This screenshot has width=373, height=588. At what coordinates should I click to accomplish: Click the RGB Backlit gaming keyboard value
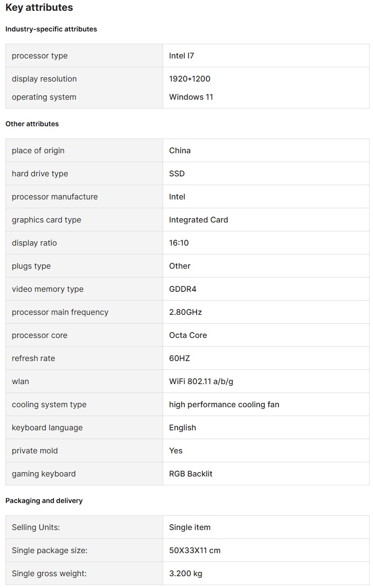(191, 474)
